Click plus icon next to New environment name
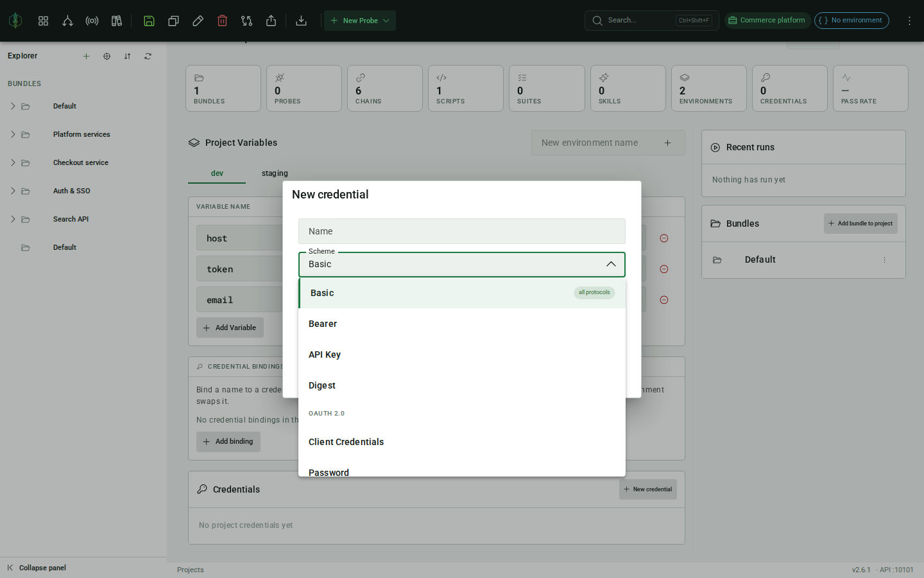Image resolution: width=924 pixels, height=578 pixels. coord(667,143)
